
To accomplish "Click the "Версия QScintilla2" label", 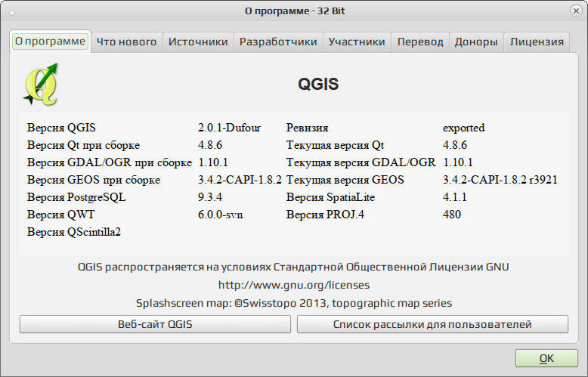I will 74,232.
